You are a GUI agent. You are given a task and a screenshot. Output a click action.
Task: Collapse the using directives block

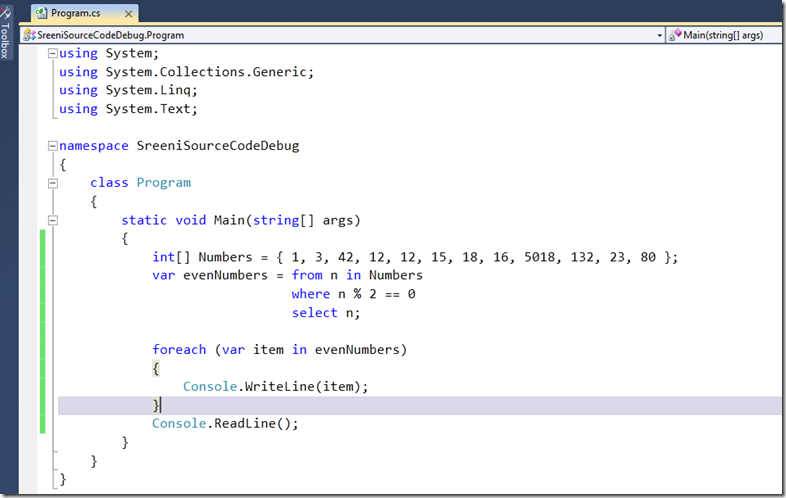click(53, 53)
